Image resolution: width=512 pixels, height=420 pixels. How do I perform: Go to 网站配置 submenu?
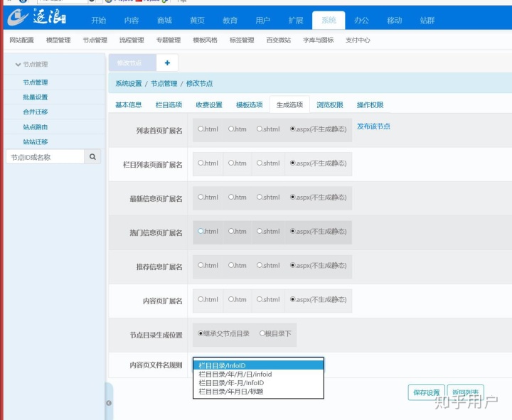(x=21, y=40)
